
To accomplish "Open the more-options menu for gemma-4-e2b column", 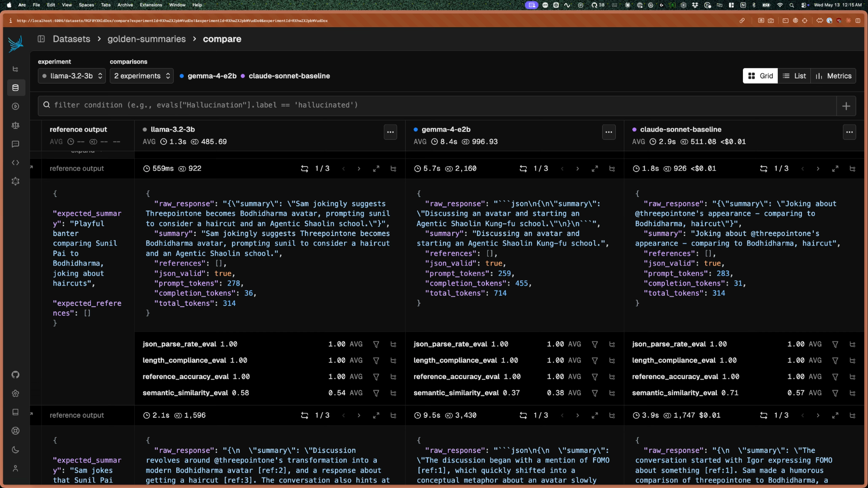I will pyautogui.click(x=609, y=132).
